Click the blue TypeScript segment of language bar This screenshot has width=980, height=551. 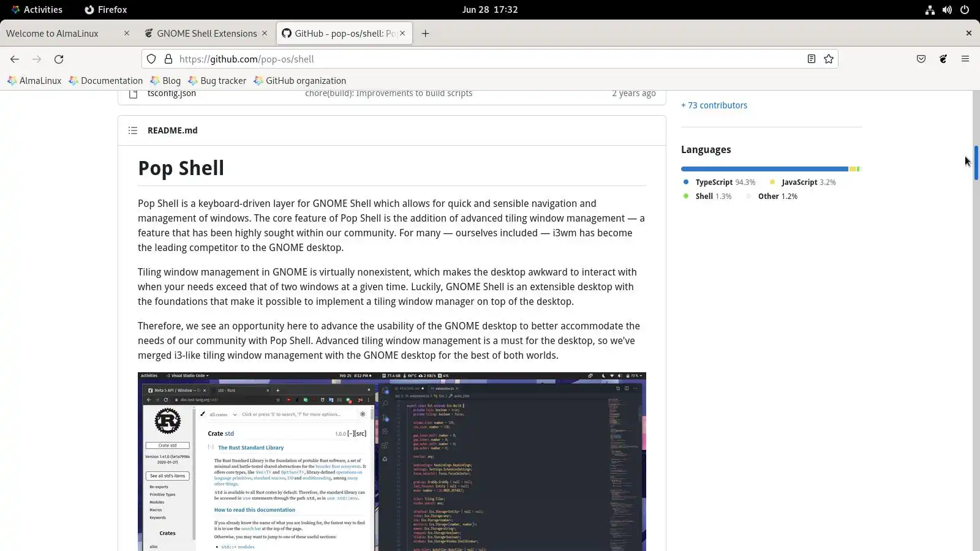[764, 169]
